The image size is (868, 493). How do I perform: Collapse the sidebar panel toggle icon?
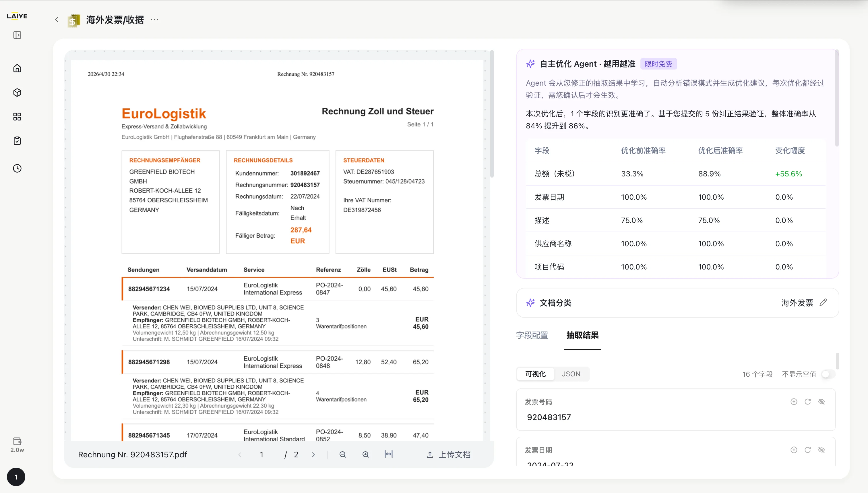click(x=17, y=35)
